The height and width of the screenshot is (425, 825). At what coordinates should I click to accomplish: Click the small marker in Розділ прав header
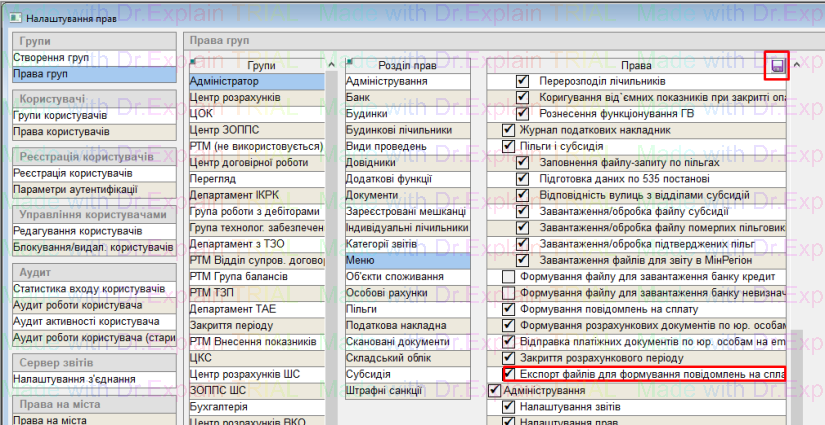pos(347,62)
